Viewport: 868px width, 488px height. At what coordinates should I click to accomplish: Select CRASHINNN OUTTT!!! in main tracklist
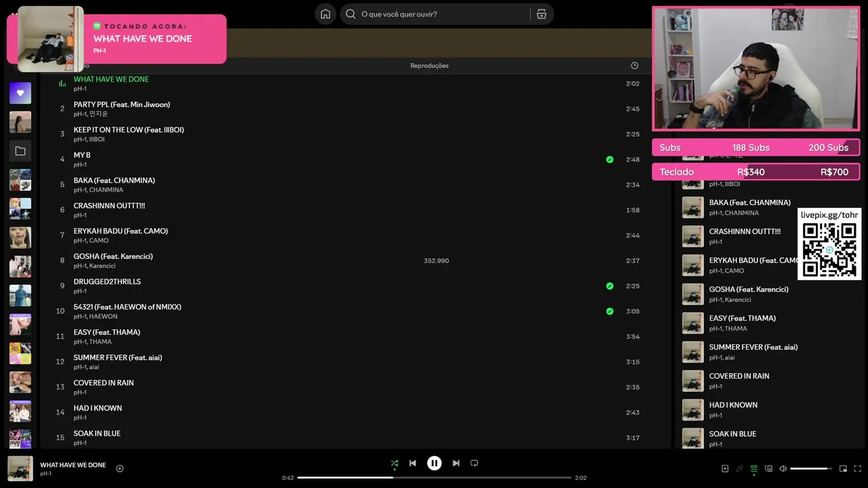click(109, 205)
